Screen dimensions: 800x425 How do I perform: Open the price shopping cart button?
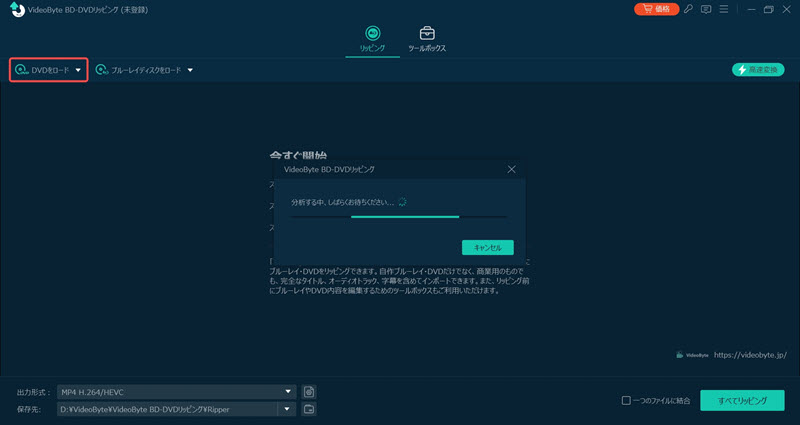657,9
